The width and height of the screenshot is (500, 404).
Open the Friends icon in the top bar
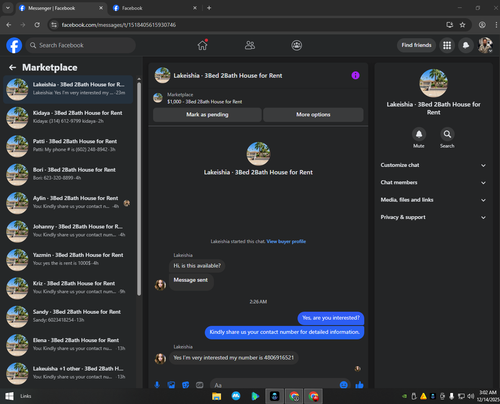tap(250, 45)
